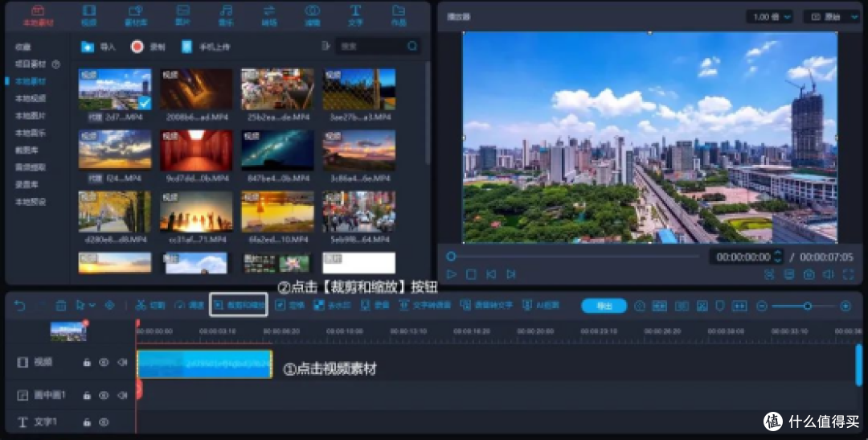Click the sort icon beside the search box
This screenshot has height=440, width=868.
coord(325,46)
